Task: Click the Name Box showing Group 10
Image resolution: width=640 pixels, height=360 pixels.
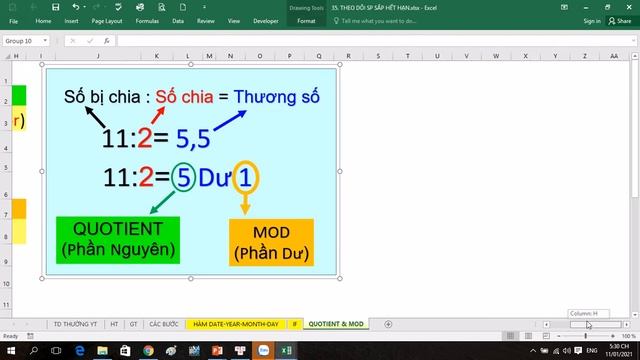Action: [x=21, y=41]
